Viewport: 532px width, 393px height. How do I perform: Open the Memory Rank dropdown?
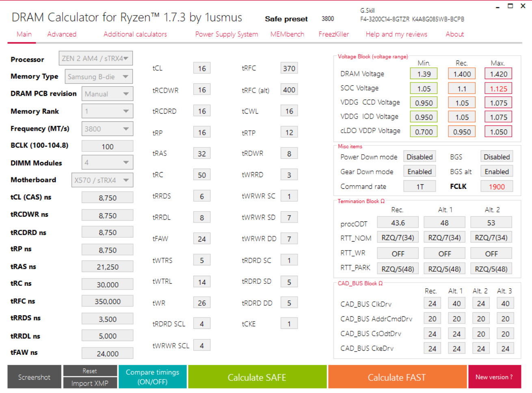point(107,111)
